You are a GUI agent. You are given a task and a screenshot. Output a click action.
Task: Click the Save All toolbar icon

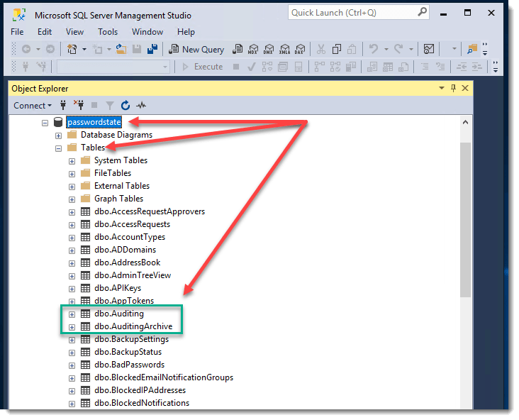[152, 50]
